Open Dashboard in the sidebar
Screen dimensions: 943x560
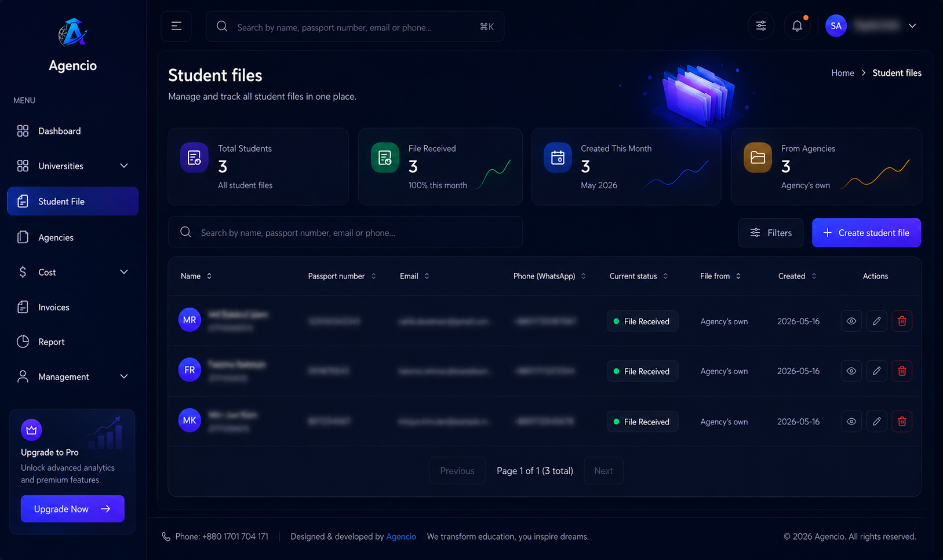[x=73, y=131]
